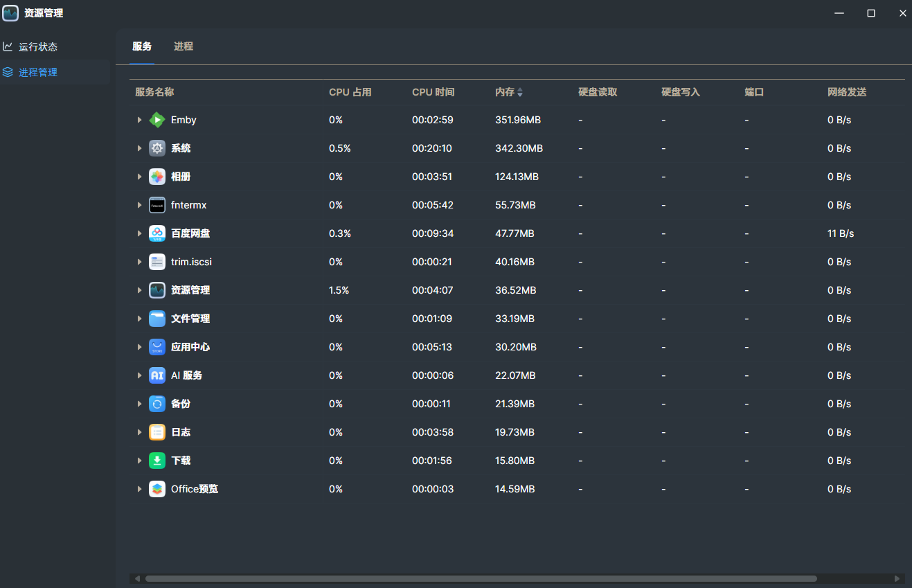Click the 资源管理 title bar app icon
Screen dimensions: 912x588
(x=10, y=13)
